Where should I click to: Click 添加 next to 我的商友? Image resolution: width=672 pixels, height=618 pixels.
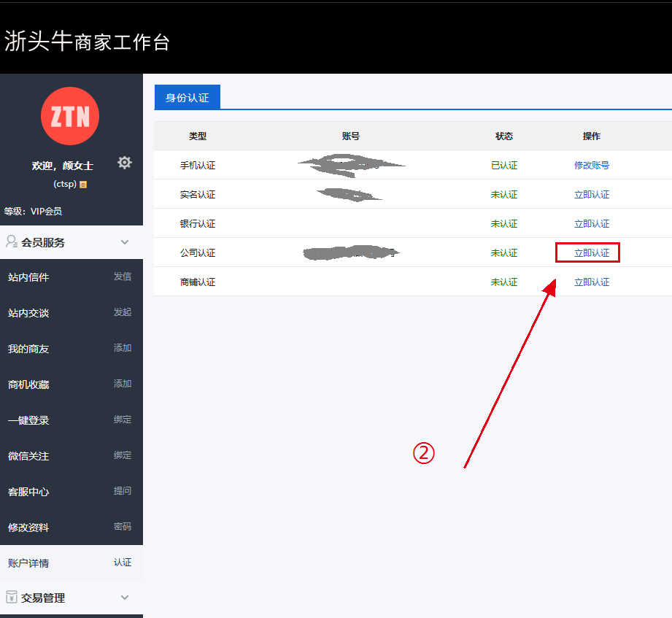pyautogui.click(x=123, y=349)
